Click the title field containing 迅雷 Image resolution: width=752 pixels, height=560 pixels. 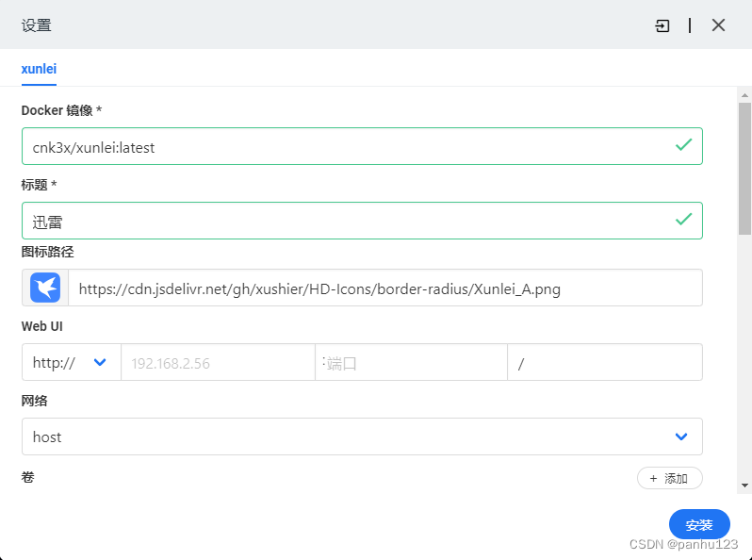click(362, 221)
